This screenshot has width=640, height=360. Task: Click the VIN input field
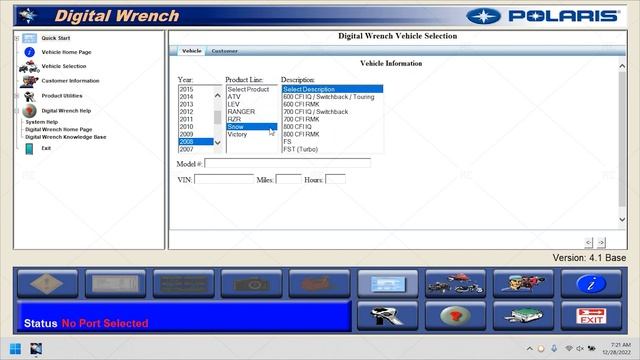pyautogui.click(x=224, y=179)
